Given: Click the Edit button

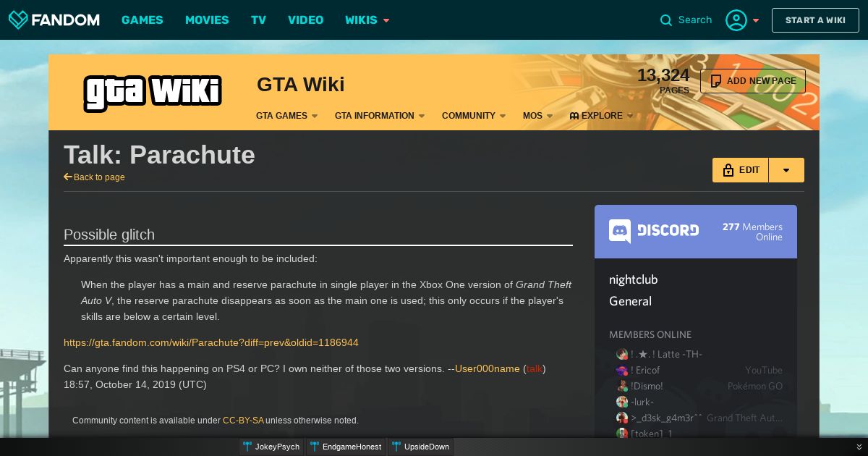Looking at the screenshot, I should 741,170.
